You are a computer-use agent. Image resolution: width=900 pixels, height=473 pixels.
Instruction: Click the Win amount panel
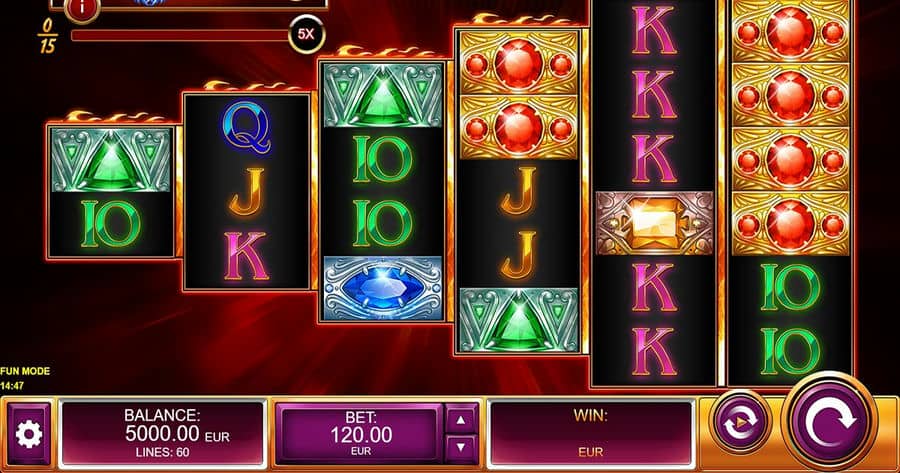(x=591, y=433)
